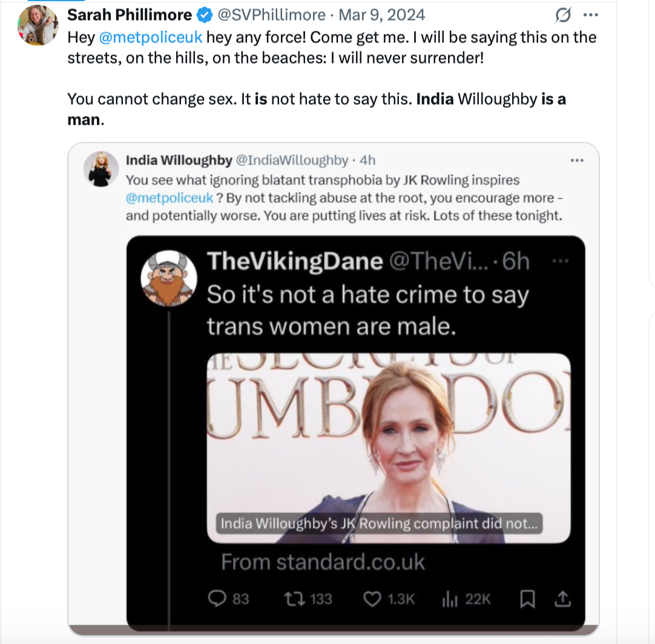The height and width of the screenshot is (644, 655).
Task: Click India Willoughby's quoted avatar
Action: pyautogui.click(x=100, y=168)
